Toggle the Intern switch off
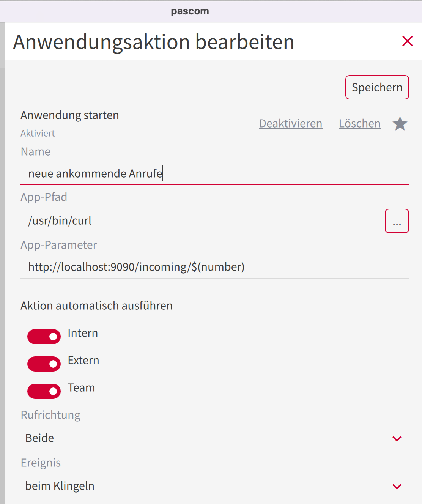 (x=44, y=337)
